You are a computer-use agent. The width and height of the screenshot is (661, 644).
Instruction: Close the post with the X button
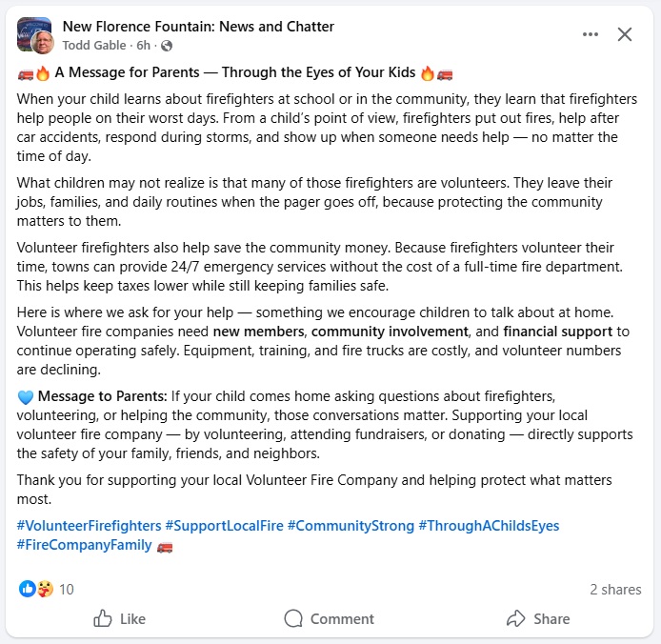tap(625, 34)
